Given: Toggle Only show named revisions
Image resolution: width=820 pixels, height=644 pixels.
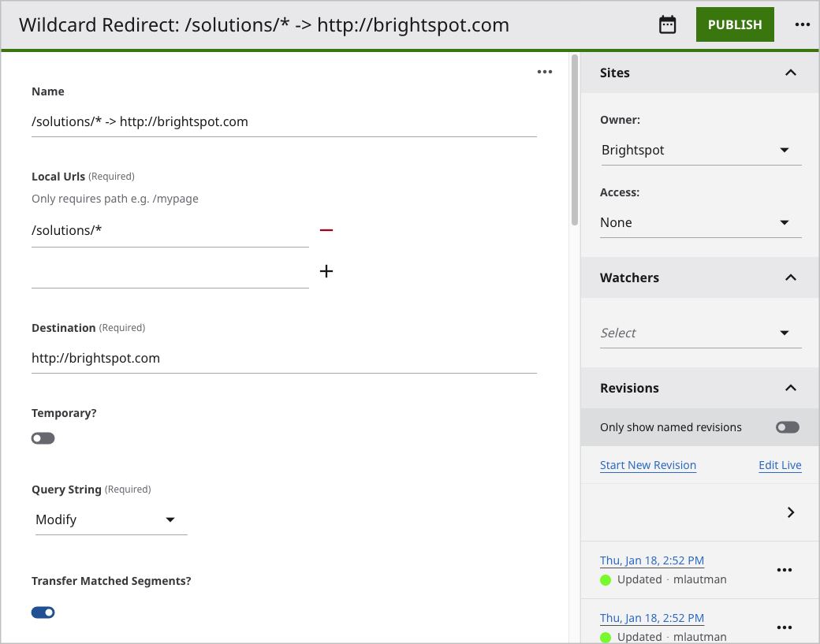Looking at the screenshot, I should 788,427.
